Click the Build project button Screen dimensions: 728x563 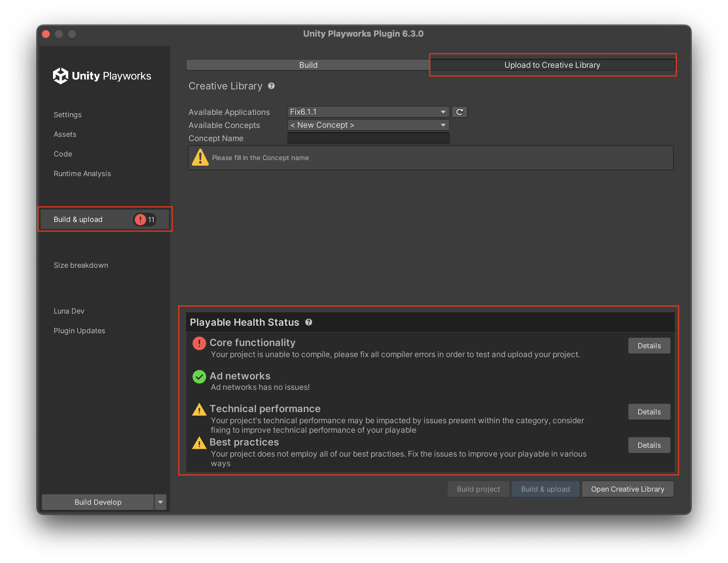coord(478,489)
